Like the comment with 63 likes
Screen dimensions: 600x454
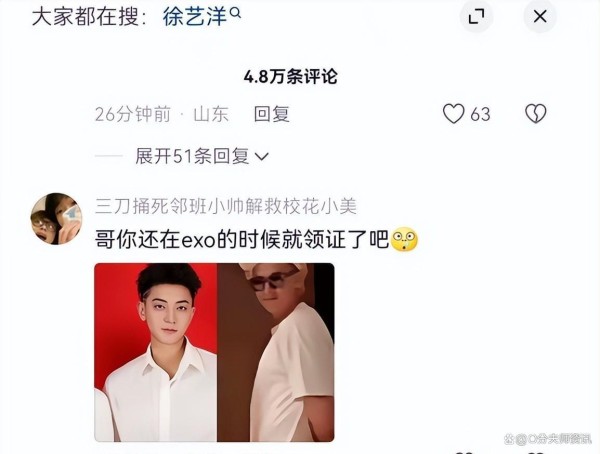453,114
